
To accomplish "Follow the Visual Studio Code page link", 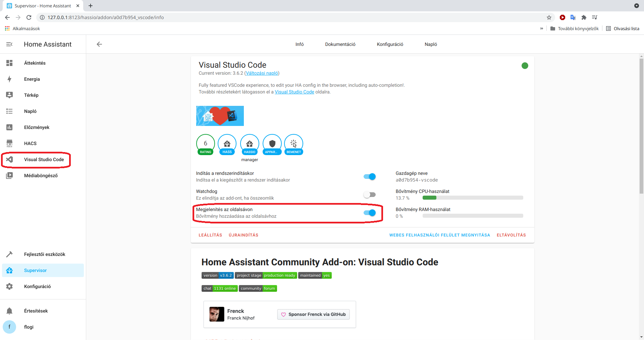I will (x=294, y=92).
